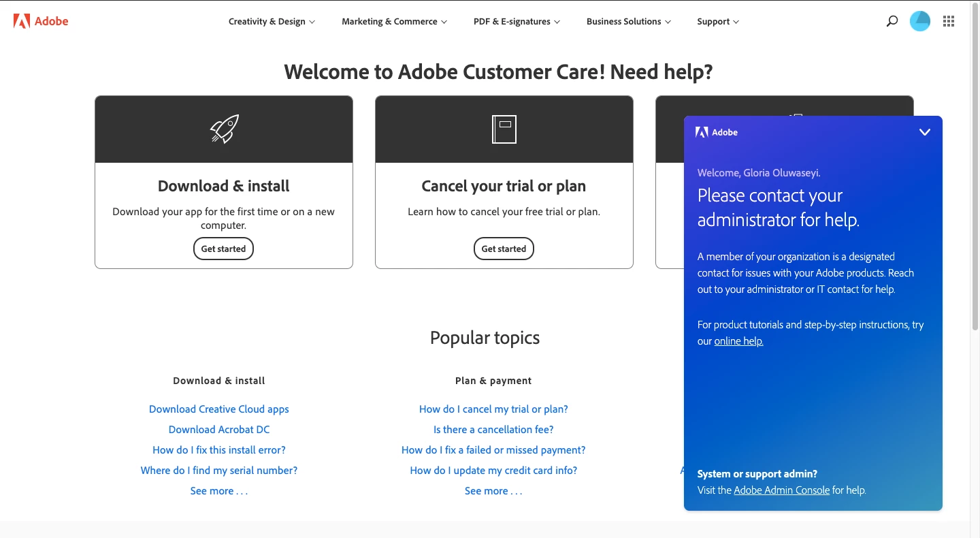Open How do I fix a failed or missed payment?
Viewport: 980px width, 538px height.
tap(493, 450)
